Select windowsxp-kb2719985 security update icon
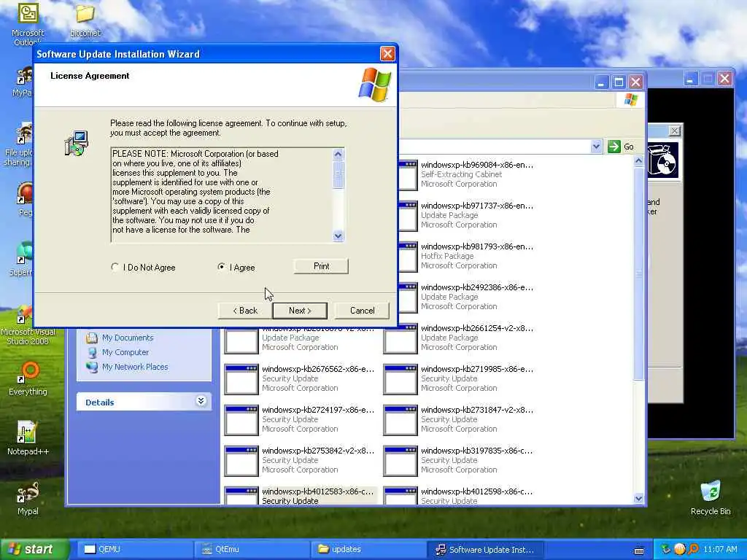The width and height of the screenshot is (747, 560). [400, 379]
